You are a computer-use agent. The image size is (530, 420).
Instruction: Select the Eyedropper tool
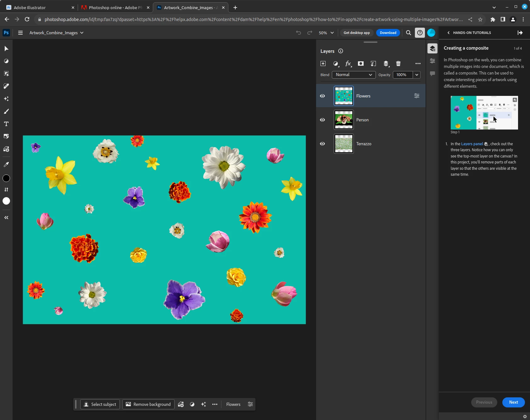coord(6,164)
